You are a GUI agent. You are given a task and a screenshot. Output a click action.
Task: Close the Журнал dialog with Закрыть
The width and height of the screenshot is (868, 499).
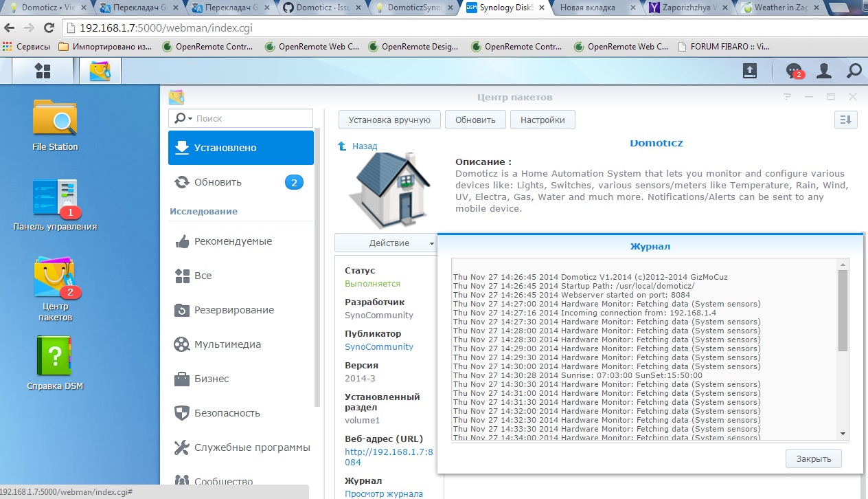click(x=814, y=459)
